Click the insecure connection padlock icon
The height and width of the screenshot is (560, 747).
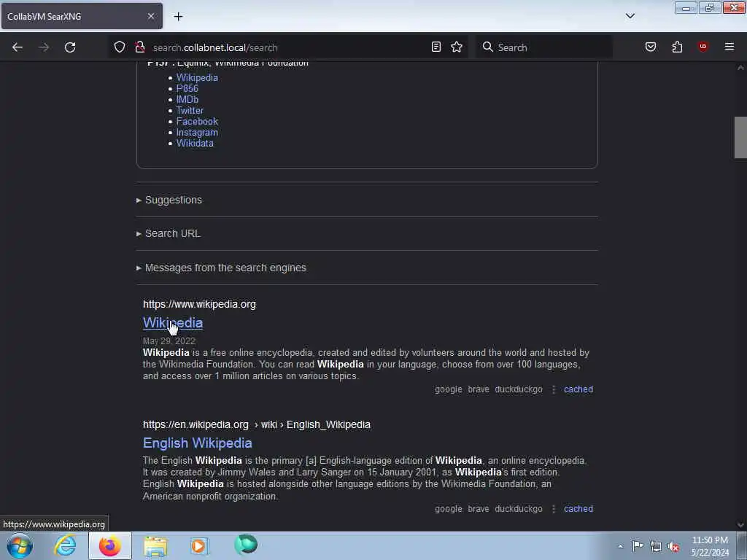[139, 47]
